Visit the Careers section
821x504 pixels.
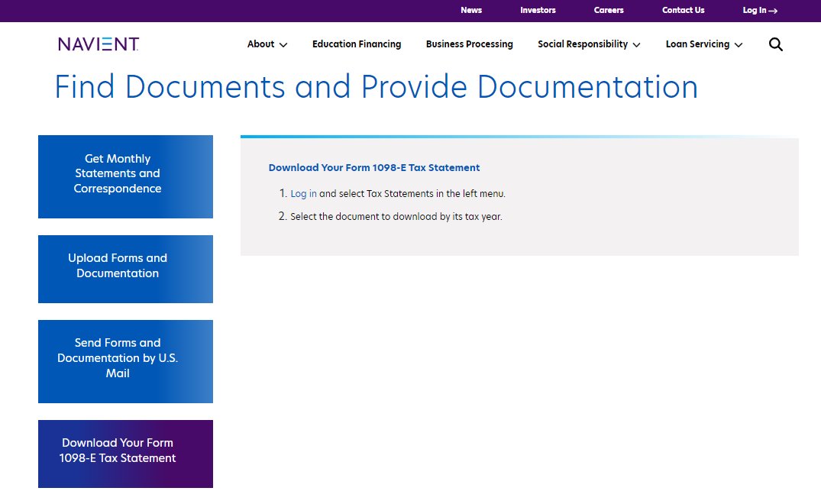(609, 10)
